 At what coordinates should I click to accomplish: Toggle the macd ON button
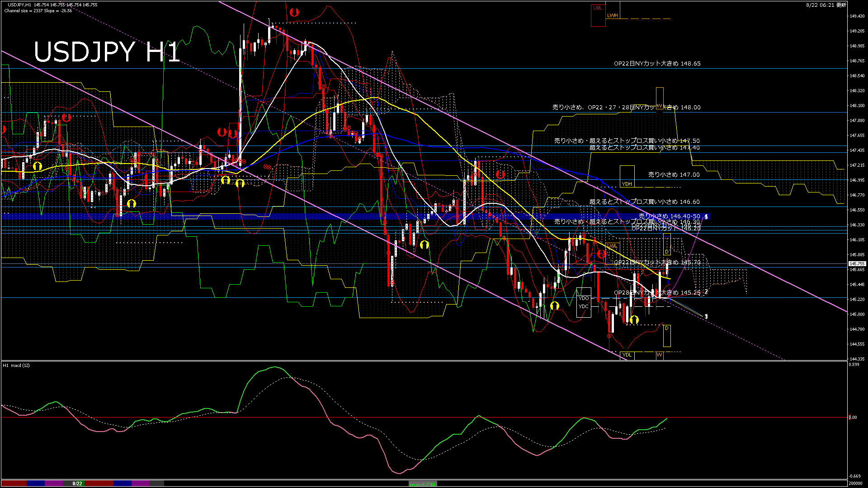pos(423,483)
